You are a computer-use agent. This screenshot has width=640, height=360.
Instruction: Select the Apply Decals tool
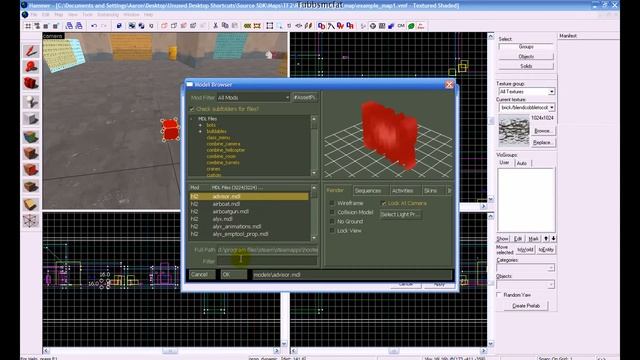click(x=31, y=169)
